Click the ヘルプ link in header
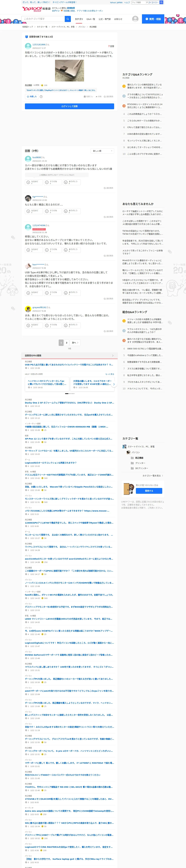 pyautogui.click(x=127, y=2)
